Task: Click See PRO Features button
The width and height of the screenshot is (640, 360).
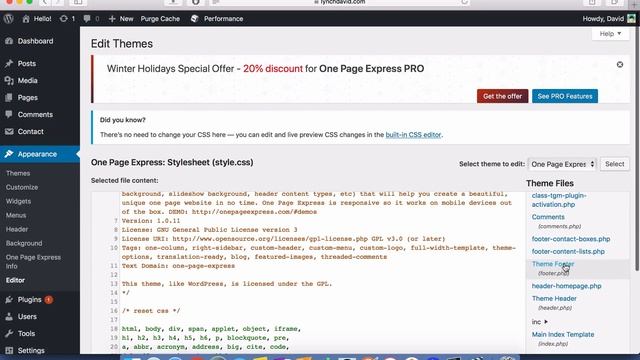Action: [x=565, y=96]
